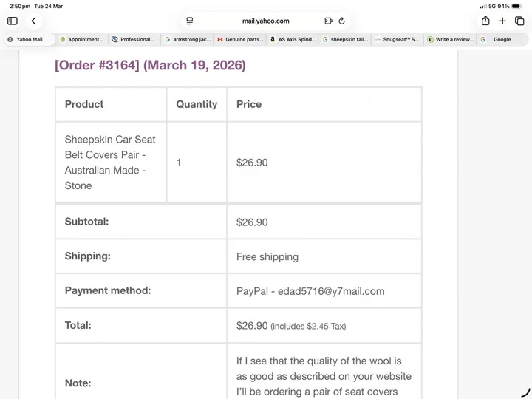Reload the page with refresh icon
532x399 pixels.
(341, 21)
